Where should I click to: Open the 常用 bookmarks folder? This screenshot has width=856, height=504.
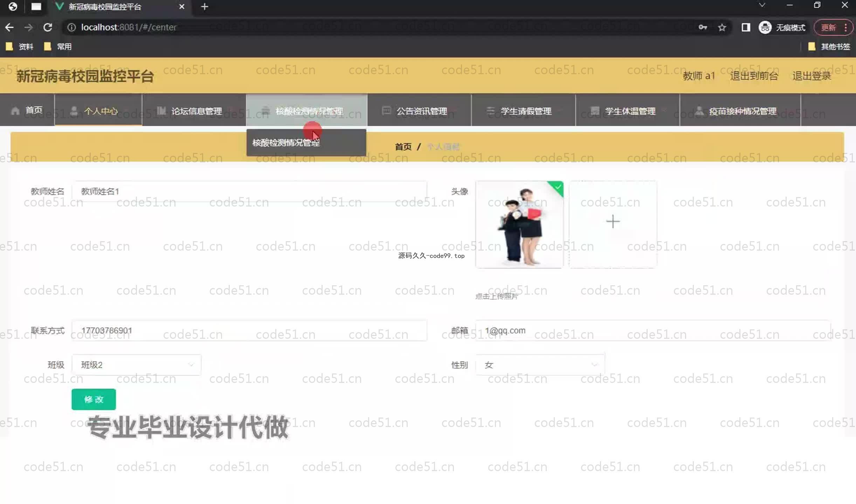[58, 47]
